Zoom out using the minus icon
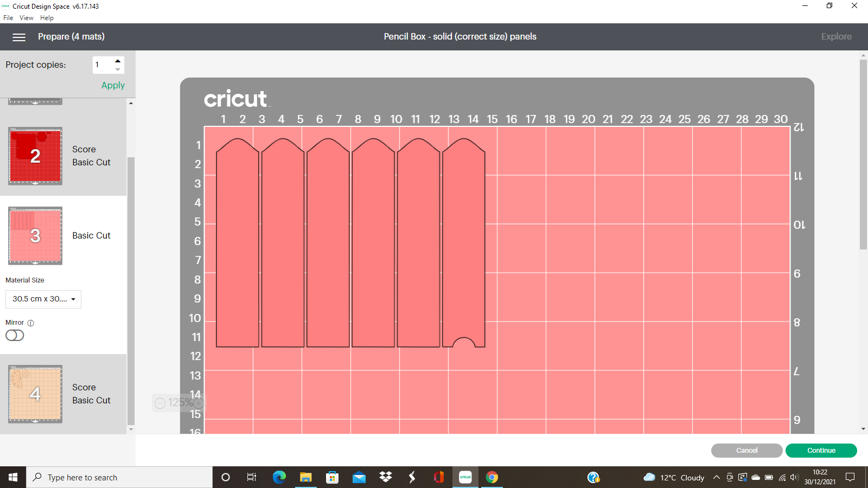The height and width of the screenshot is (488, 868). [160, 403]
